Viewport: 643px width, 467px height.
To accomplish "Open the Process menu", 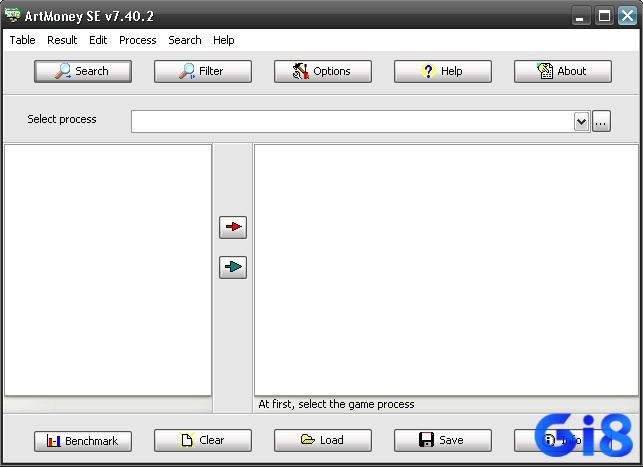I will [138, 40].
